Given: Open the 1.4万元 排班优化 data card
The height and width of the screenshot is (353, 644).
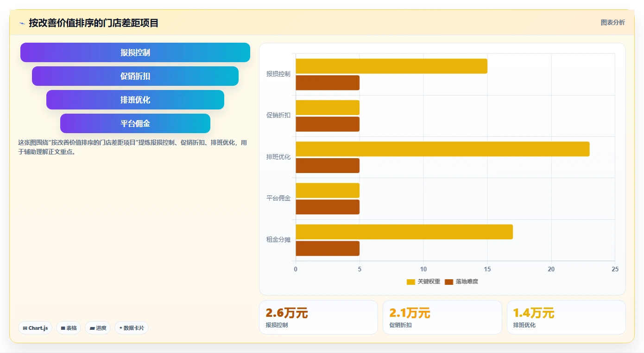Looking at the screenshot, I should pyautogui.click(x=566, y=317).
